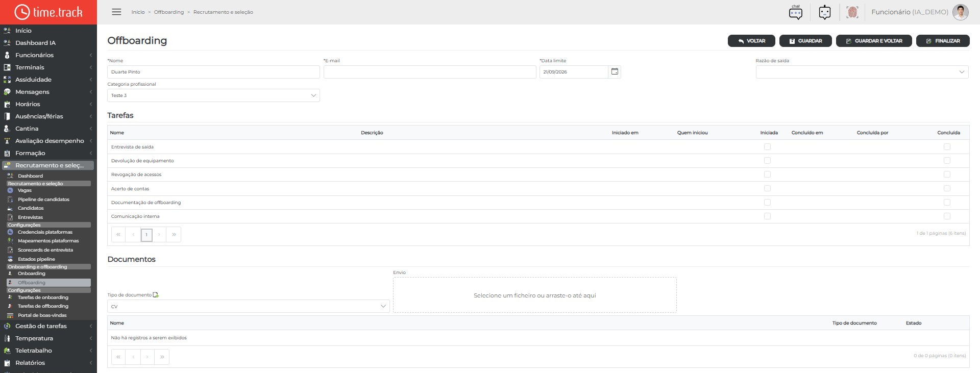The image size is (980, 373).
Task: Go to tasks table previous page
Action: click(x=133, y=235)
